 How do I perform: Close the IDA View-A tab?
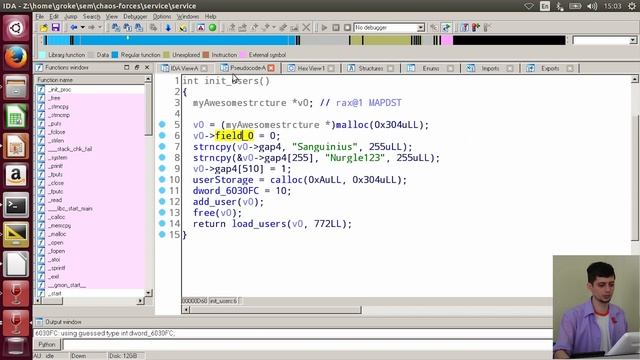[x=204, y=68]
